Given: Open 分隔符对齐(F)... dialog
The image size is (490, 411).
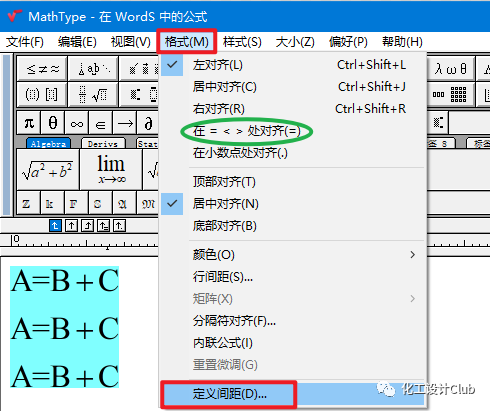Looking at the screenshot, I should [292, 321].
